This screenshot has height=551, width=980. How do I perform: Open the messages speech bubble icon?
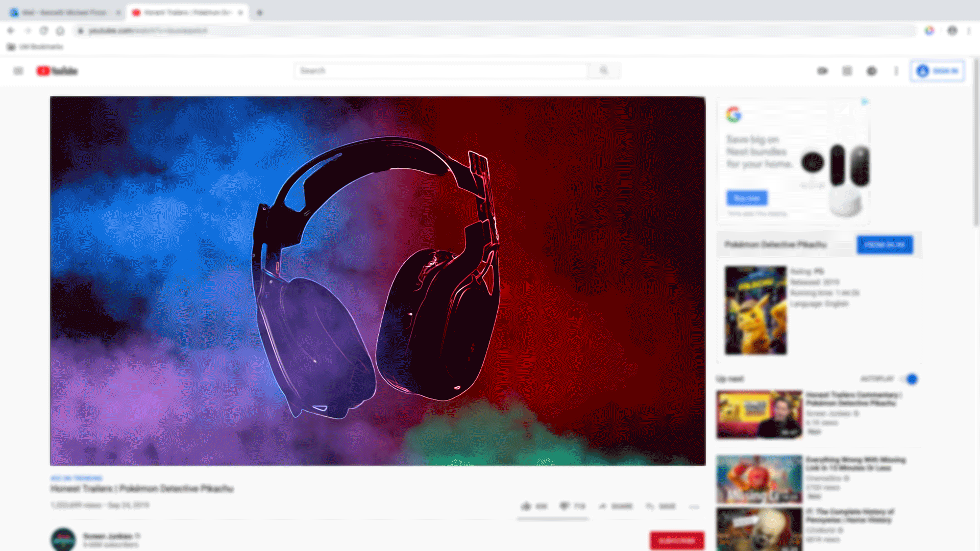[872, 71]
